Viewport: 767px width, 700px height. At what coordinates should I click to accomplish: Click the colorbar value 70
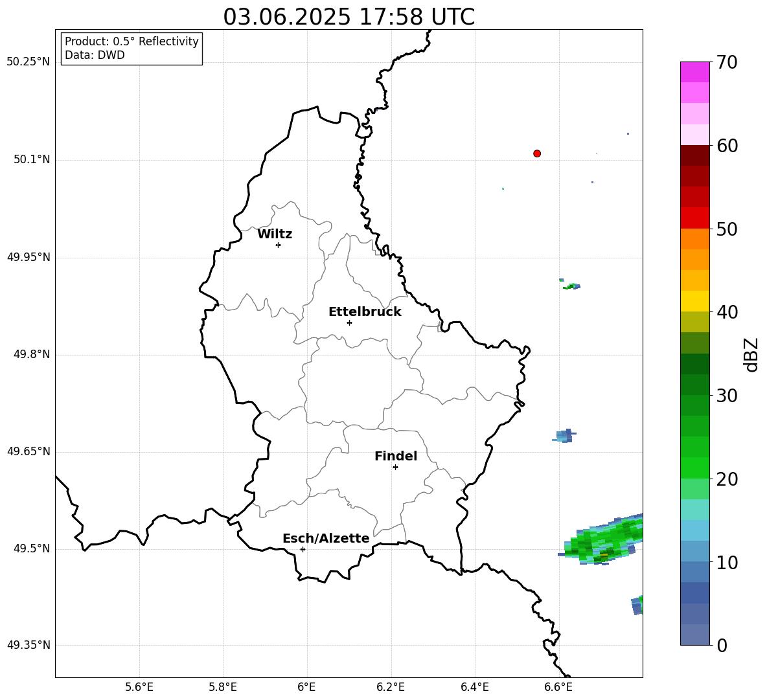pyautogui.click(x=727, y=62)
